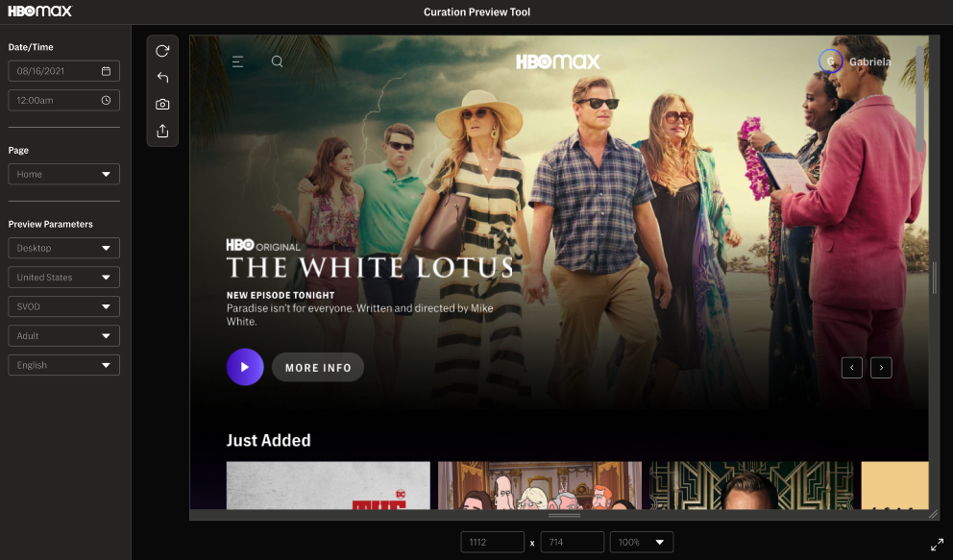Click the preview corner resize grip
The image size is (953, 560).
click(934, 515)
